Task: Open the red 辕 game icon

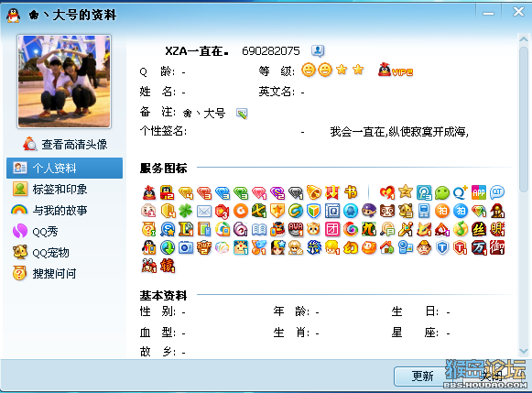Action: 168,266
